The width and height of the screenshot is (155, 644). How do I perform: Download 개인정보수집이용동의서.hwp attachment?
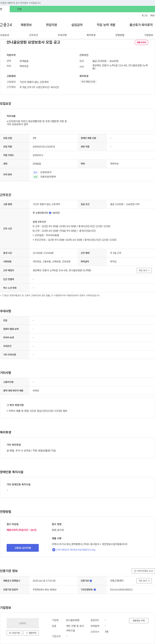(76, 550)
